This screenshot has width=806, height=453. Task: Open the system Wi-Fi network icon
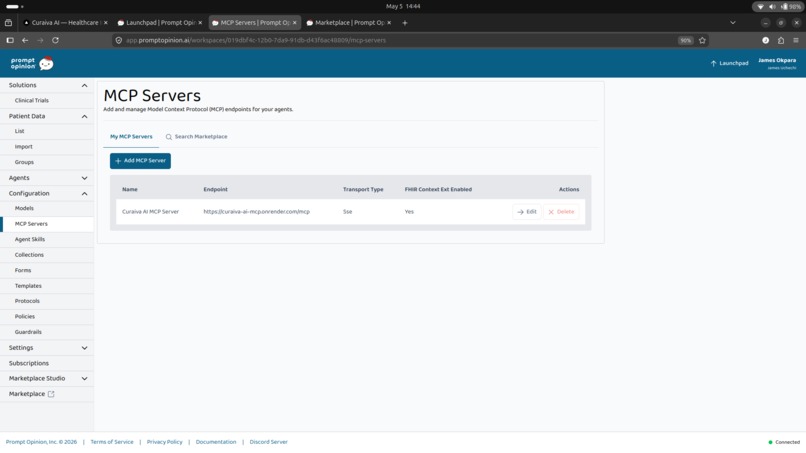pyautogui.click(x=760, y=7)
